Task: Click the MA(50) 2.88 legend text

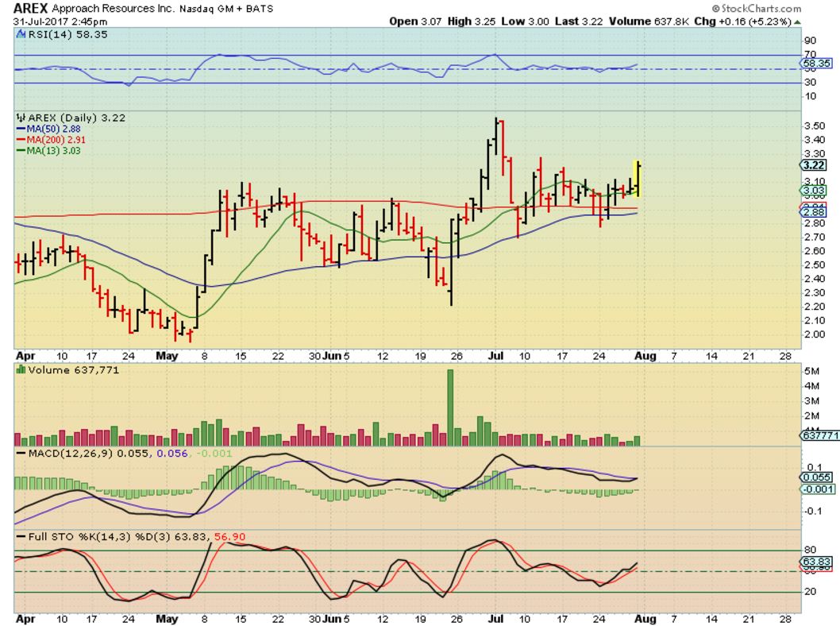Action: click(53, 129)
